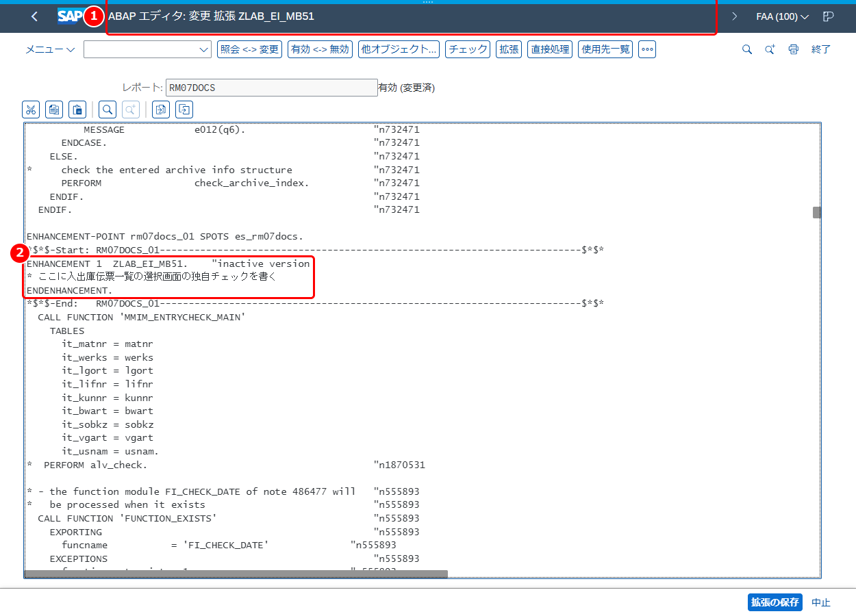Click the PERFORM check_archive_index. line
The height and width of the screenshot is (616, 856).
(240, 183)
